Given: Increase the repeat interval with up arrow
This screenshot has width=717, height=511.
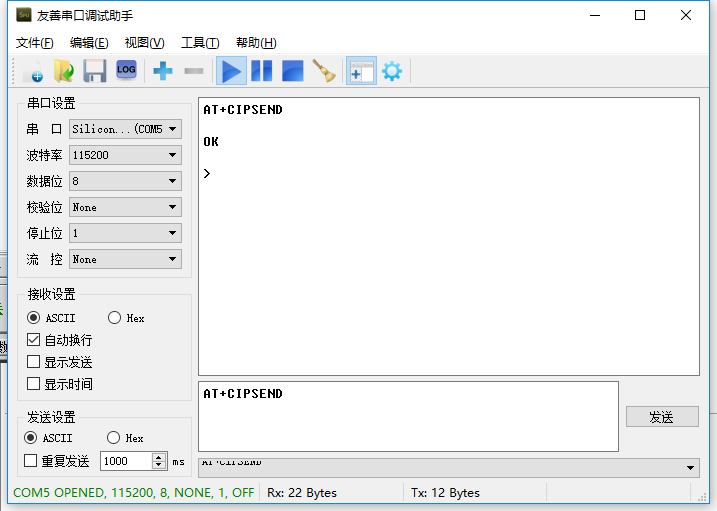Looking at the screenshot, I should 159,457.
